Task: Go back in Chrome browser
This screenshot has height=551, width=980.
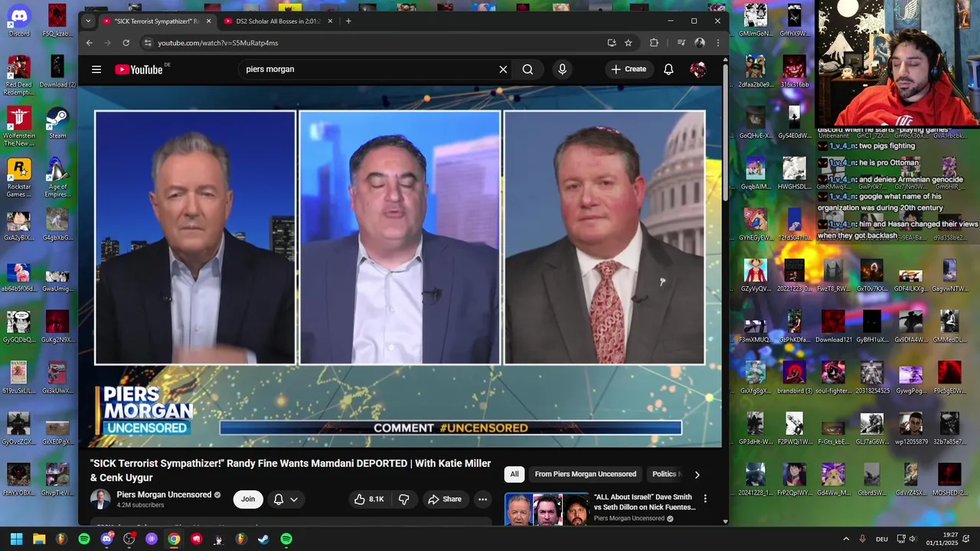Action: tap(90, 43)
